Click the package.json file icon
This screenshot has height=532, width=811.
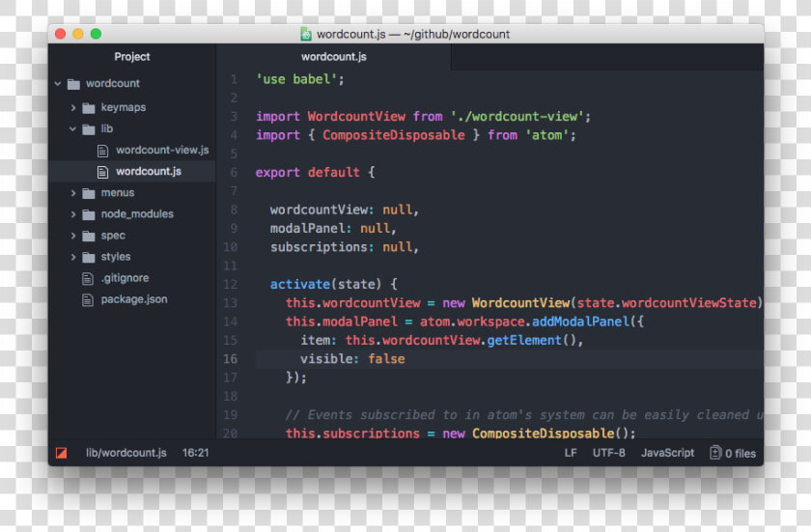click(88, 300)
